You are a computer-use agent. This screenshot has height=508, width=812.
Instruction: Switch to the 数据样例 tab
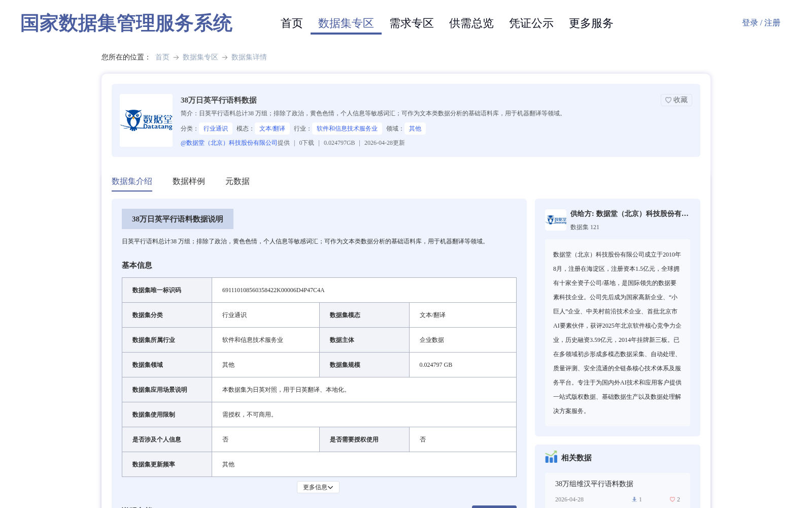pos(189,181)
